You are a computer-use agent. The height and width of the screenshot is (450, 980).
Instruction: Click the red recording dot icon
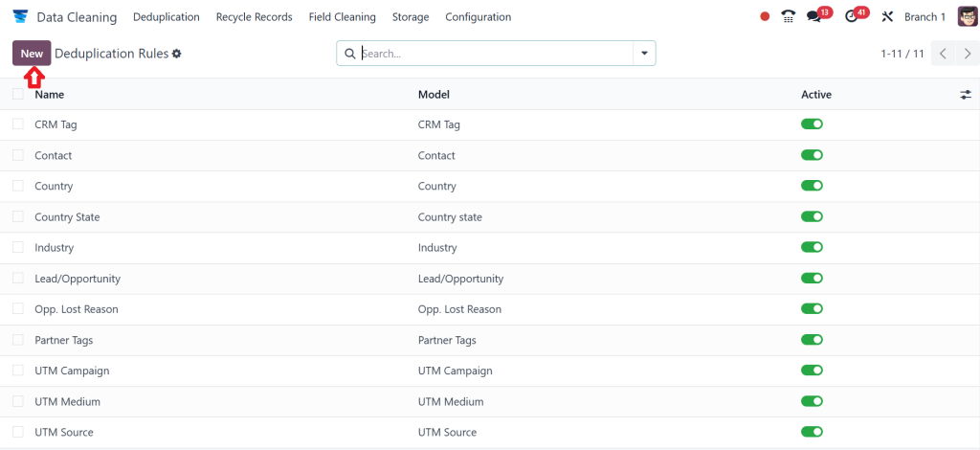765,17
